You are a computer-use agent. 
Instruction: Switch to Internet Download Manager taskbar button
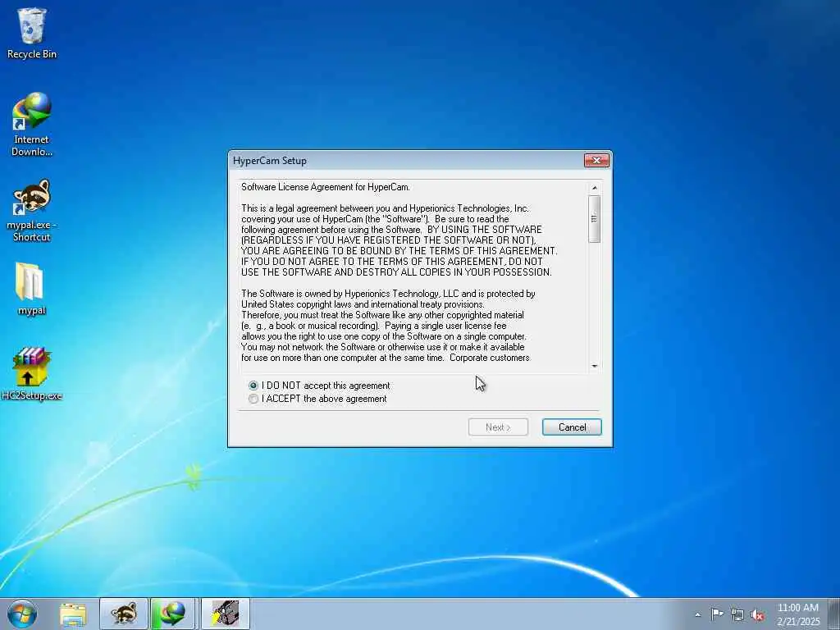coord(173,614)
